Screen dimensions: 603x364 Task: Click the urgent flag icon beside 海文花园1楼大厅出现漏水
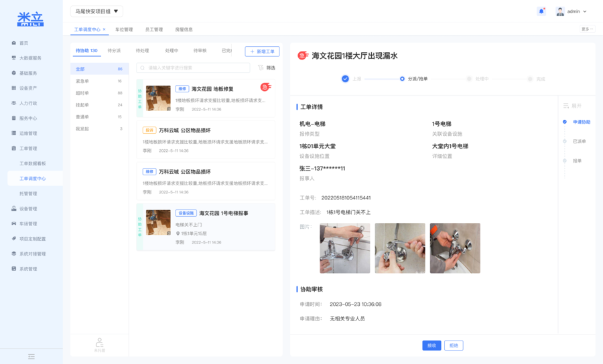coord(303,56)
